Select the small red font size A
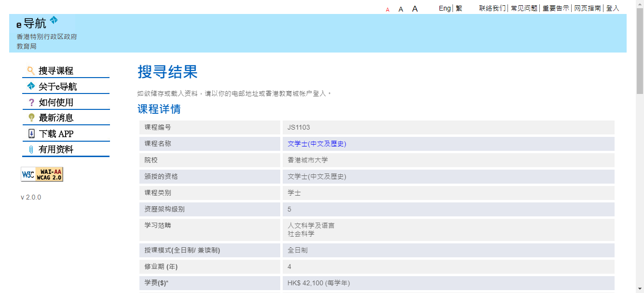Viewport: 644px width, 293px height. point(387,10)
